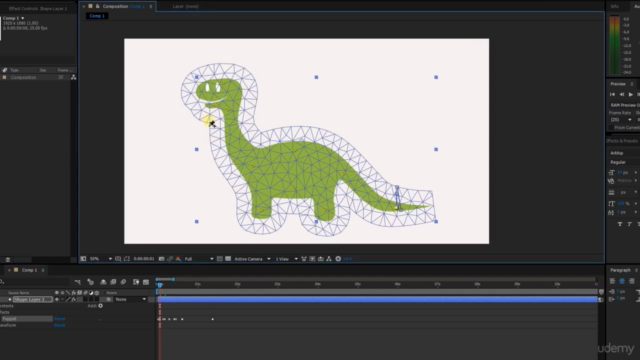Image resolution: width=640 pixels, height=360 pixels.
Task: Click the magnifier region icon in viewer bar
Action: pyautogui.click(x=118, y=259)
